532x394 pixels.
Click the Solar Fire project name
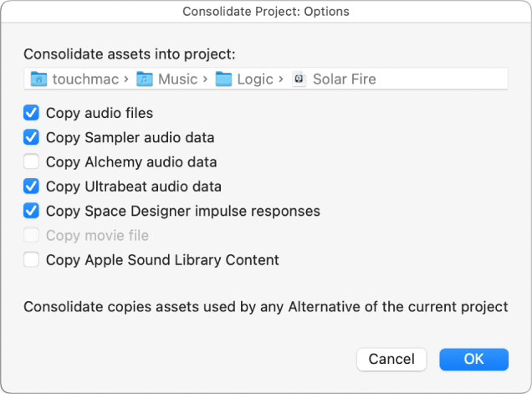pyautogui.click(x=344, y=79)
